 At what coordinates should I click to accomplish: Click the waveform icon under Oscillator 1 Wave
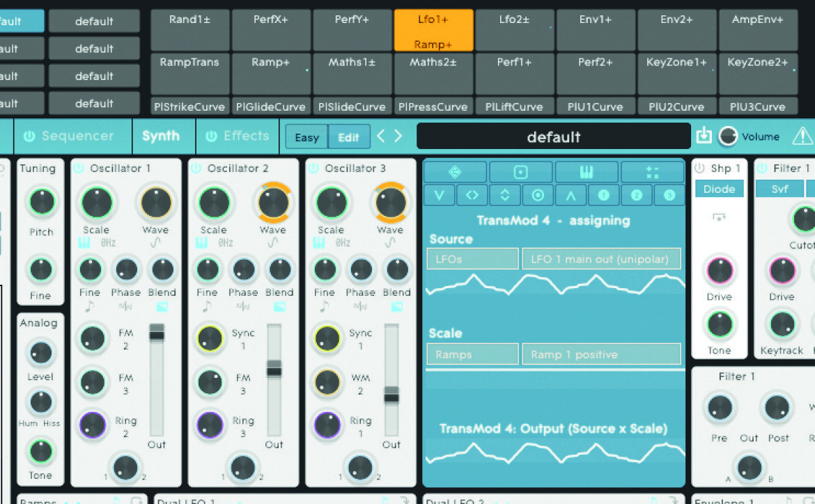155,243
